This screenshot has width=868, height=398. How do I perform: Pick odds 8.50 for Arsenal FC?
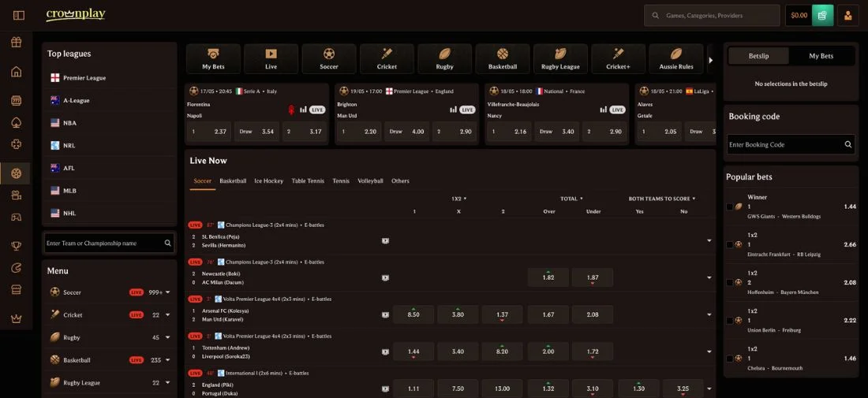[413, 314]
